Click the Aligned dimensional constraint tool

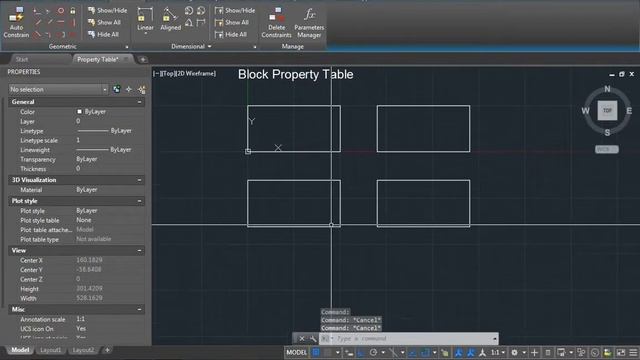[x=170, y=19]
